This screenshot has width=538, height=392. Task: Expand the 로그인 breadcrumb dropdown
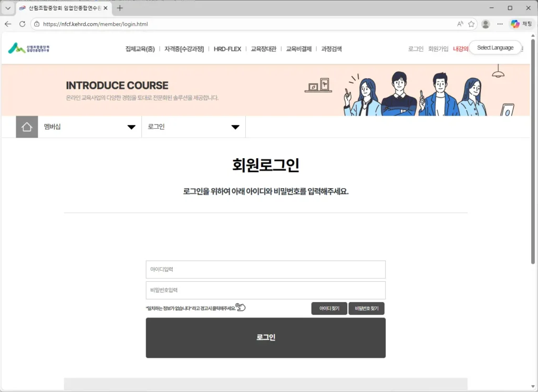click(x=234, y=126)
